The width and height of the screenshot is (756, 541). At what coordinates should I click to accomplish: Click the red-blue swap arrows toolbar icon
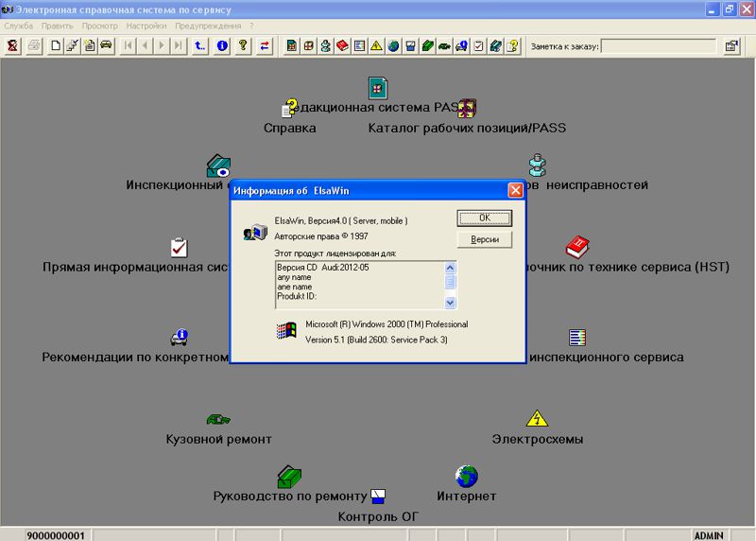[265, 45]
